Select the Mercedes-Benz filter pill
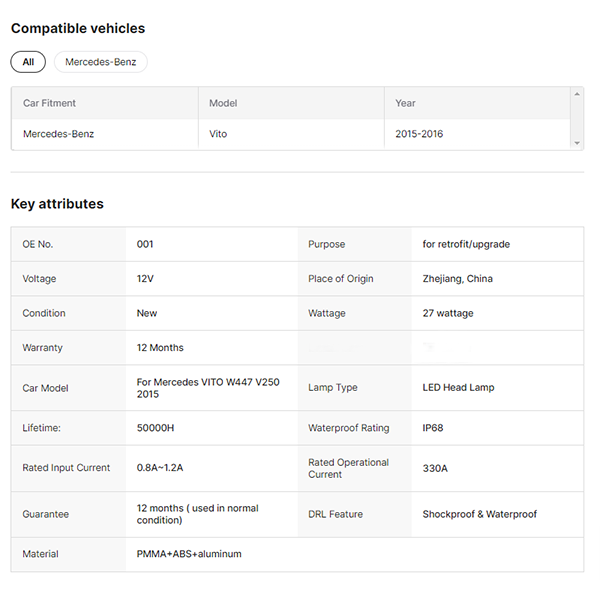Screen dimensions: 600x600 (x=100, y=62)
